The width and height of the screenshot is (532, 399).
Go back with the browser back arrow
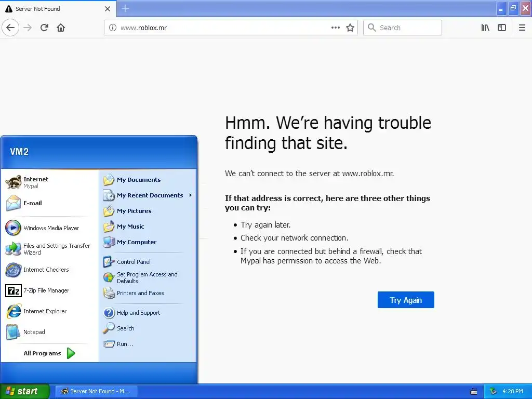click(10, 28)
